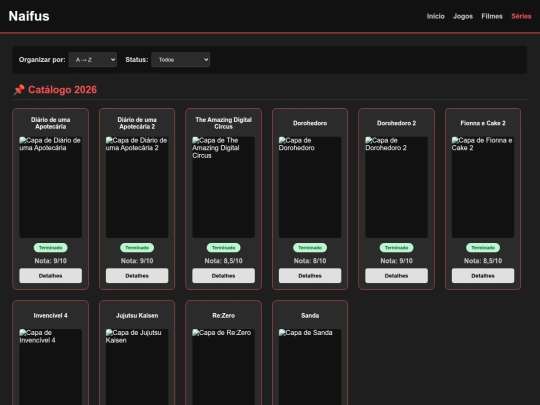Click the Dorohedoro 2 cover image
This screenshot has height=405, width=540.
396,187
